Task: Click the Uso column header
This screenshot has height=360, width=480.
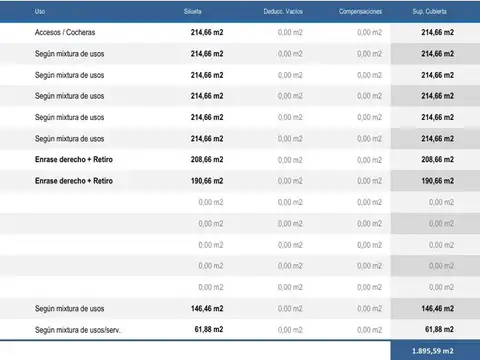Action: click(40, 12)
